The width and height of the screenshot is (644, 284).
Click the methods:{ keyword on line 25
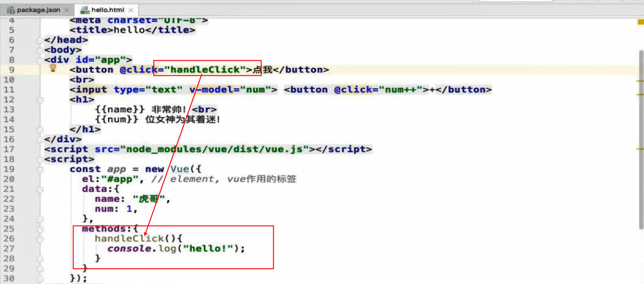[x=110, y=229]
